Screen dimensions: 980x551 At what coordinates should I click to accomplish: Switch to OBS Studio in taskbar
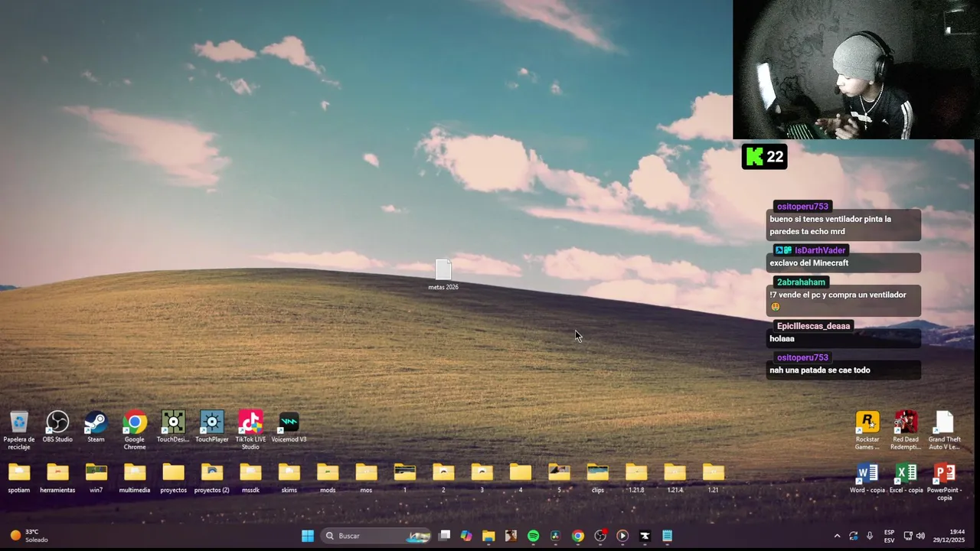tap(600, 536)
